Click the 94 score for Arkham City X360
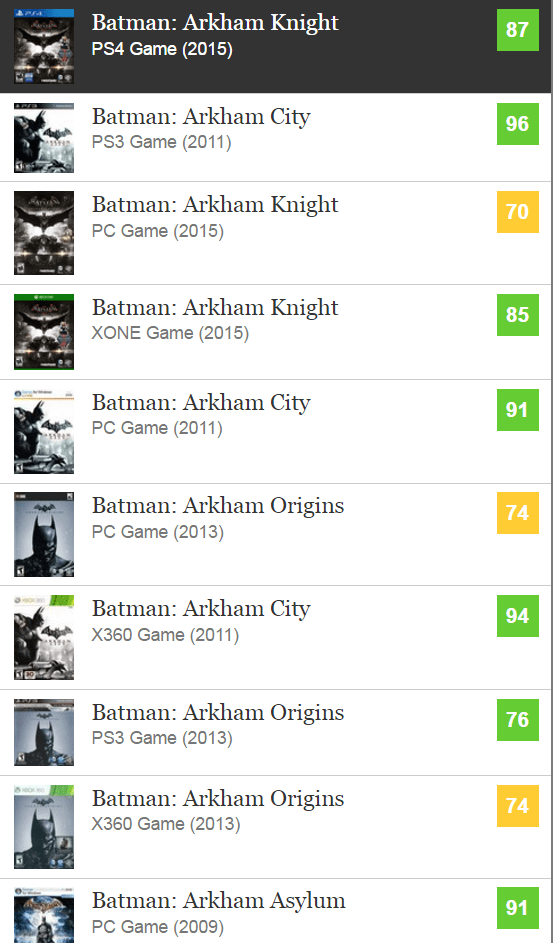Image resolution: width=553 pixels, height=943 pixels. click(518, 616)
